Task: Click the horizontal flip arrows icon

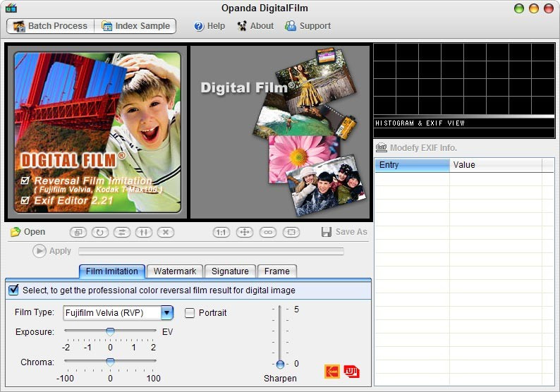Action: (122, 233)
